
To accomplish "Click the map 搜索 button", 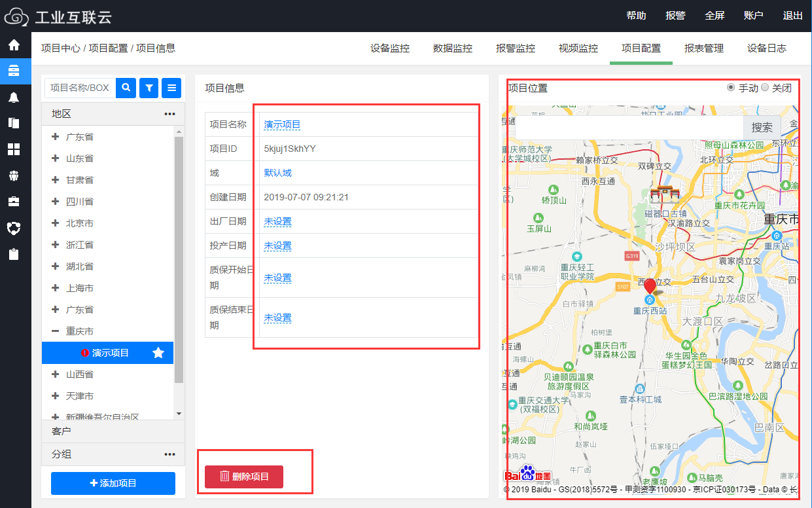I will tap(762, 128).
